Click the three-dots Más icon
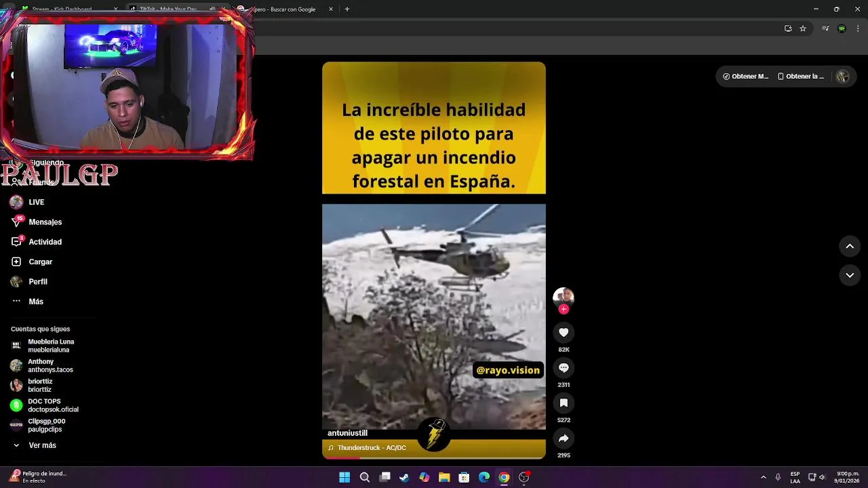 tap(16, 301)
